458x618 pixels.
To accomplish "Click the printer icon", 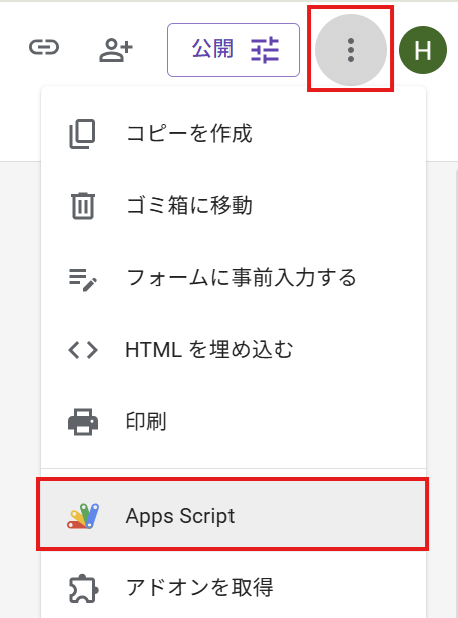I will pos(83,422).
